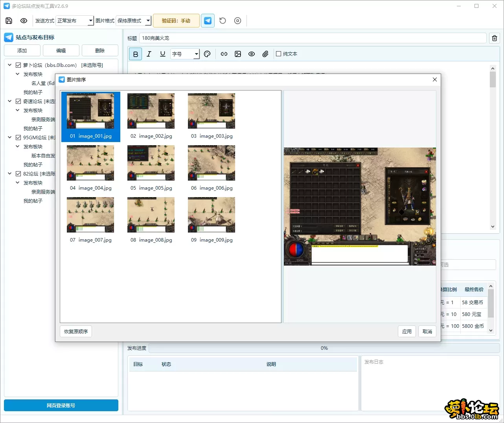Select thumbnail 03 image_003.jpg

coord(212,116)
